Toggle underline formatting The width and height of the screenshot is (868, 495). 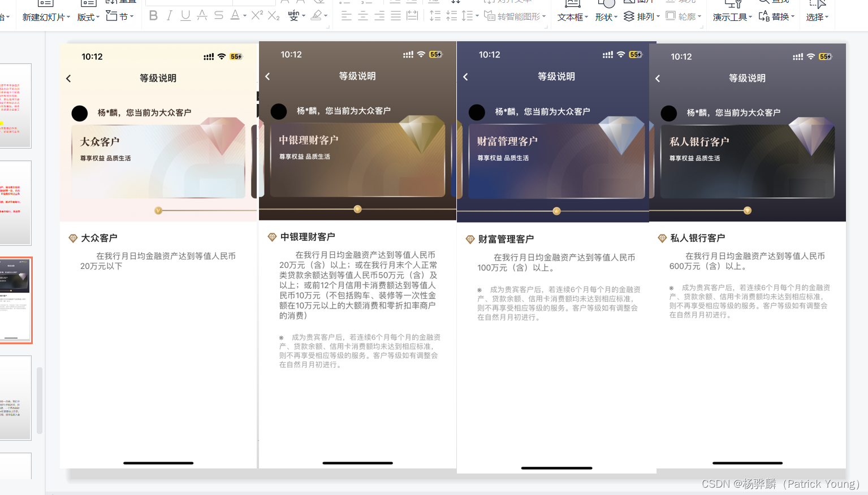tap(185, 16)
